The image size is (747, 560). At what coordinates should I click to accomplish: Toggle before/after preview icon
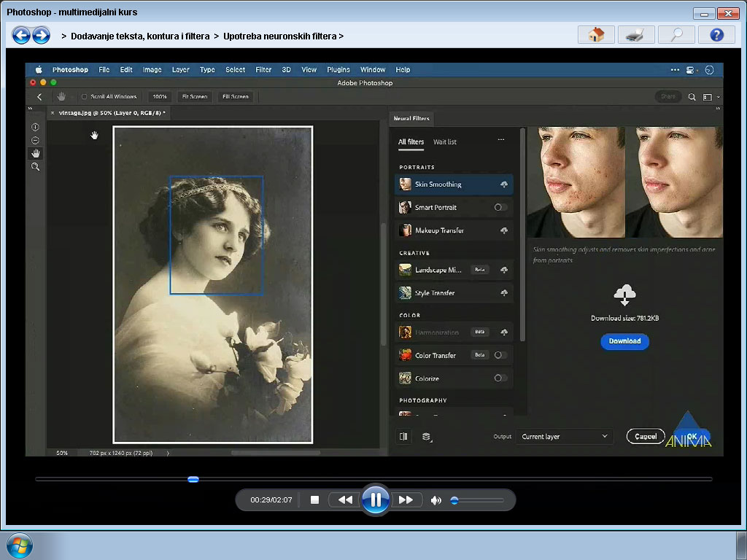(403, 436)
